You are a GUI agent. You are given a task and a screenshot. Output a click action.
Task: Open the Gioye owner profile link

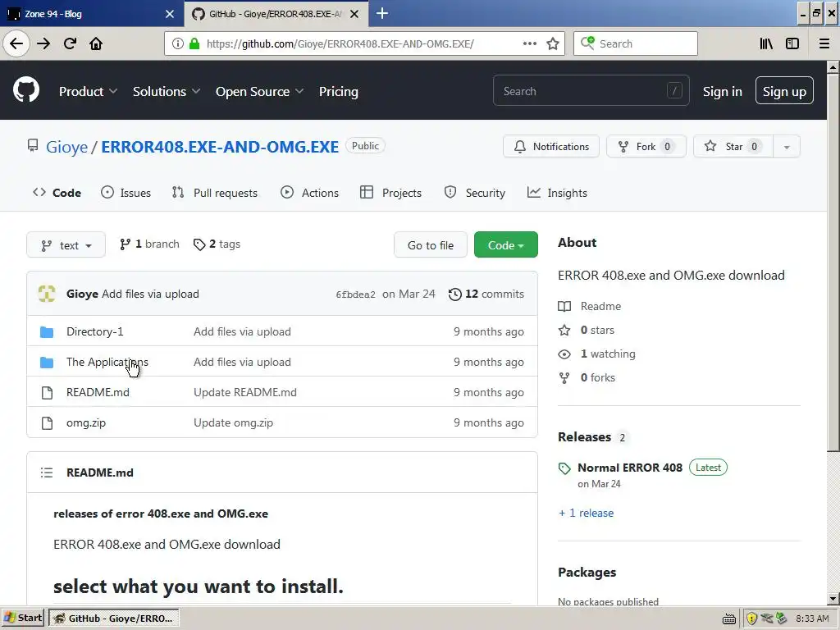tap(67, 147)
